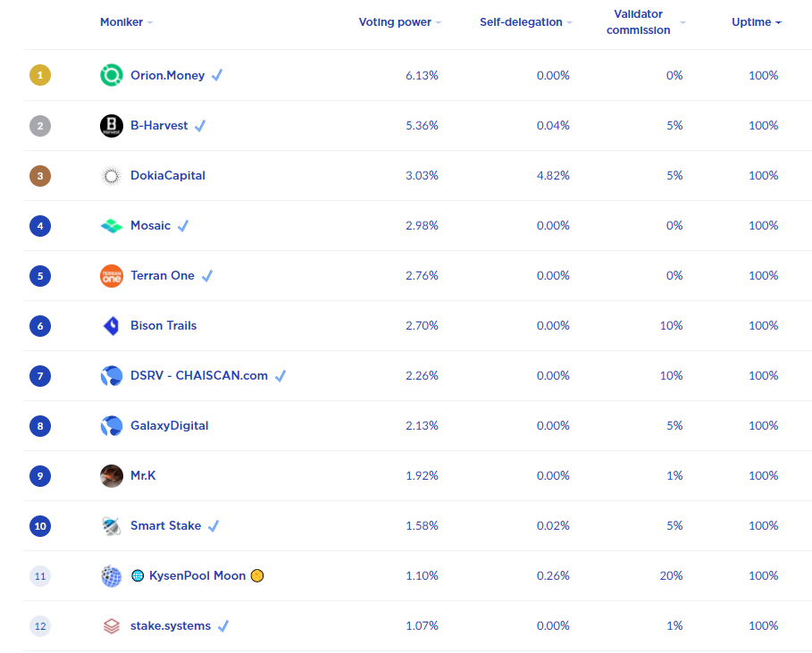
Task: Click the verified checkmark beside Smart Stake
Action: 213,526
